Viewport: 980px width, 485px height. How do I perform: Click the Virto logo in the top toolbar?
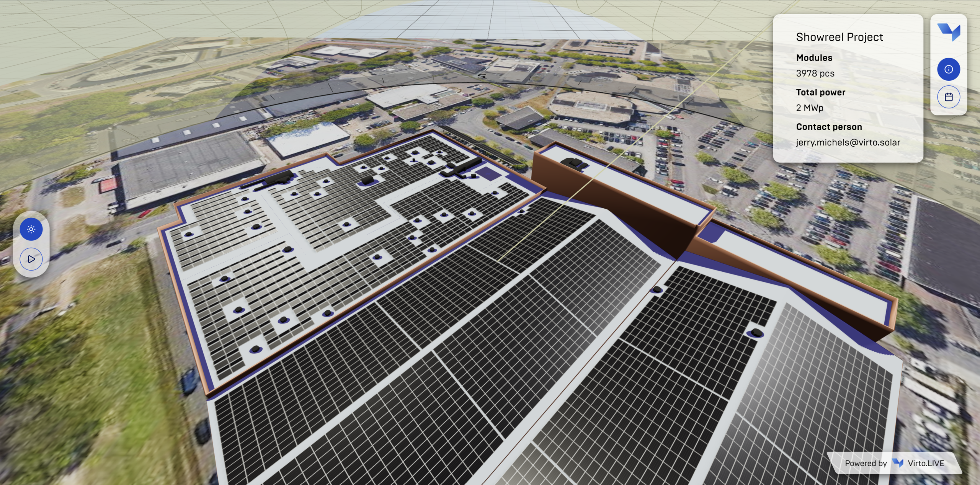tap(949, 32)
